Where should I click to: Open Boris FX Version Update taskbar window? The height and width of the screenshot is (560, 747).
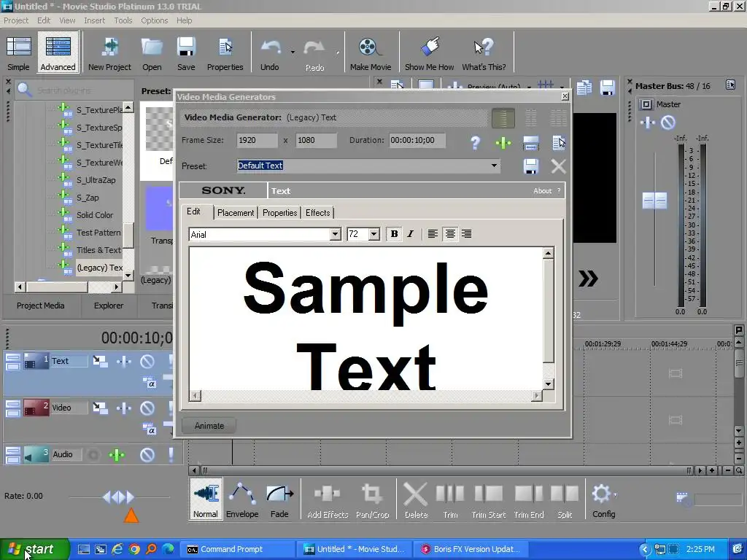(471, 549)
